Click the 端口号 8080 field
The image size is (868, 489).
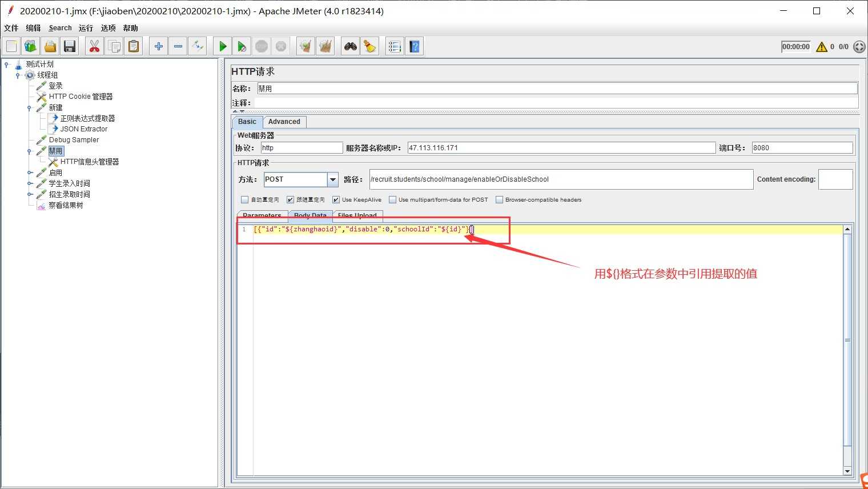pos(802,148)
